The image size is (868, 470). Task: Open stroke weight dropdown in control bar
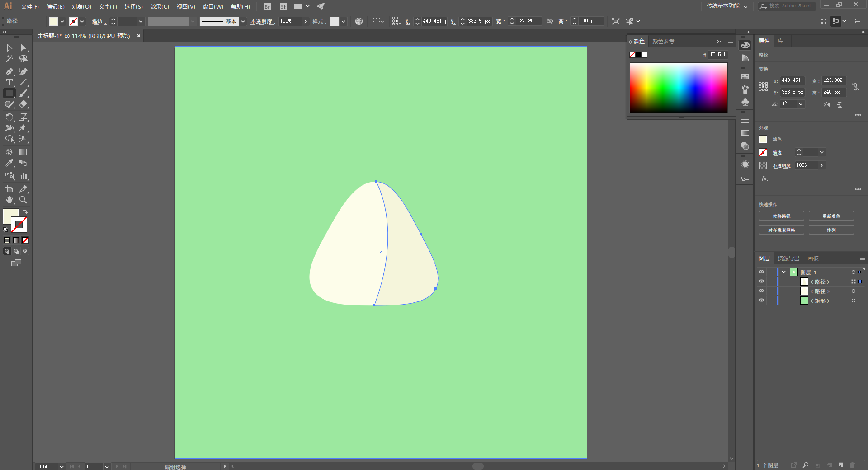141,21
